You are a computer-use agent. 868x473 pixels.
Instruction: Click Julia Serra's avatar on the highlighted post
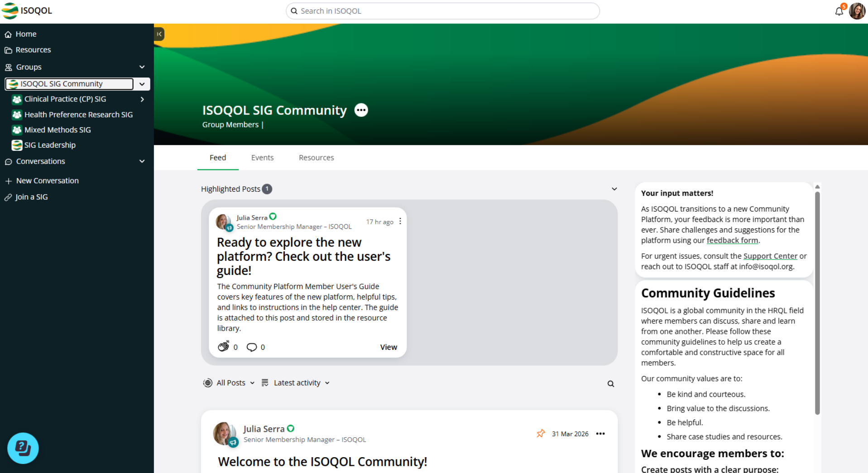[224, 222]
